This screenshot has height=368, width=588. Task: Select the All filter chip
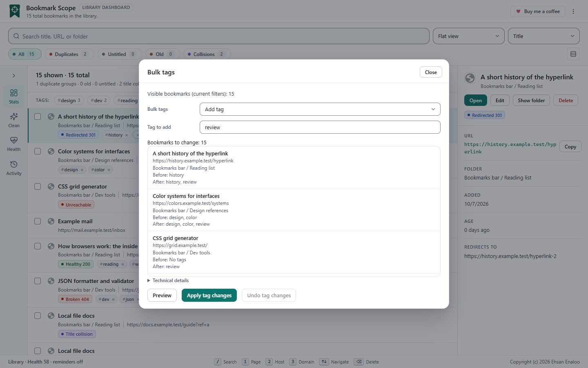point(25,54)
